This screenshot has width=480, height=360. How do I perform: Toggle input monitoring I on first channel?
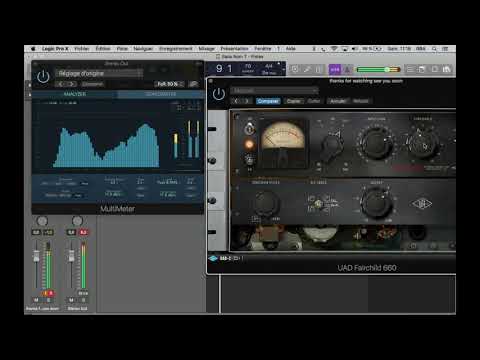[x=45, y=293]
